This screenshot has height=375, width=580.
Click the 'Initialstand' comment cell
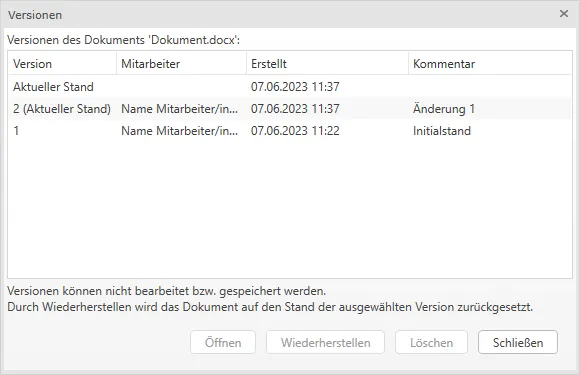(442, 131)
